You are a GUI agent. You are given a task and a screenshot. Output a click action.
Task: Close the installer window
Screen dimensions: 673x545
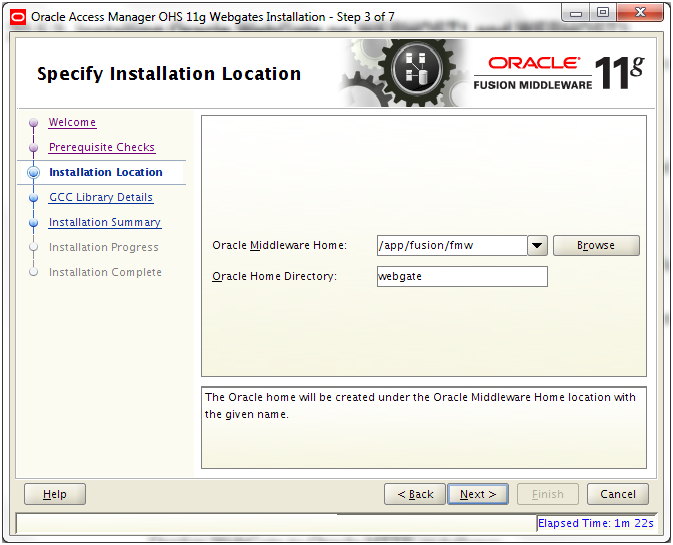(640, 12)
